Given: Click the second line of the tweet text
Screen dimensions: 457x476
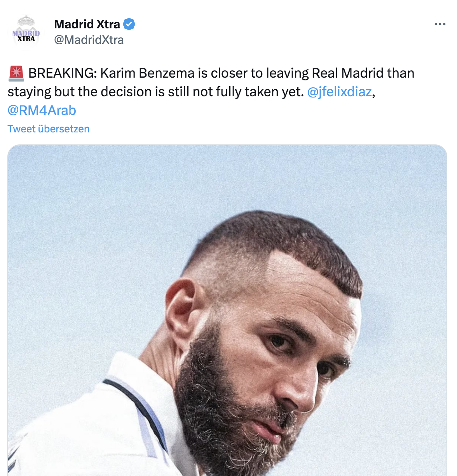Looking at the screenshot, I should 155,92.
